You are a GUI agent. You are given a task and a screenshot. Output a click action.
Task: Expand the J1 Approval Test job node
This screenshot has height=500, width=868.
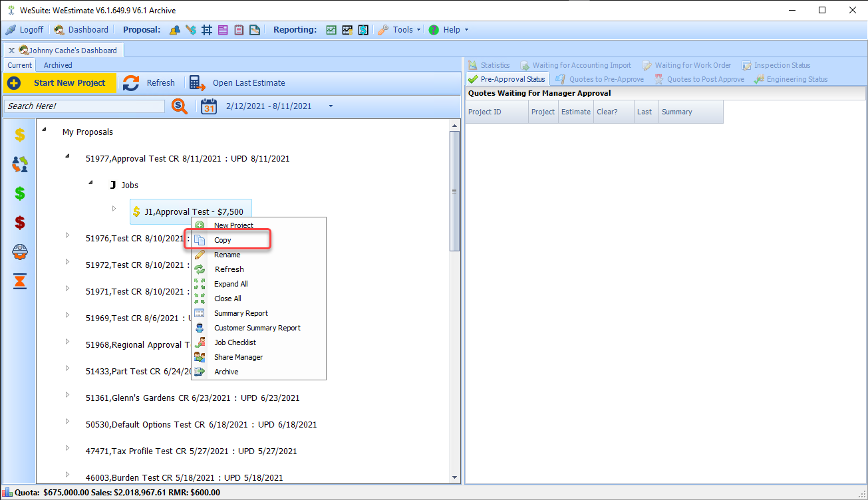coord(114,209)
